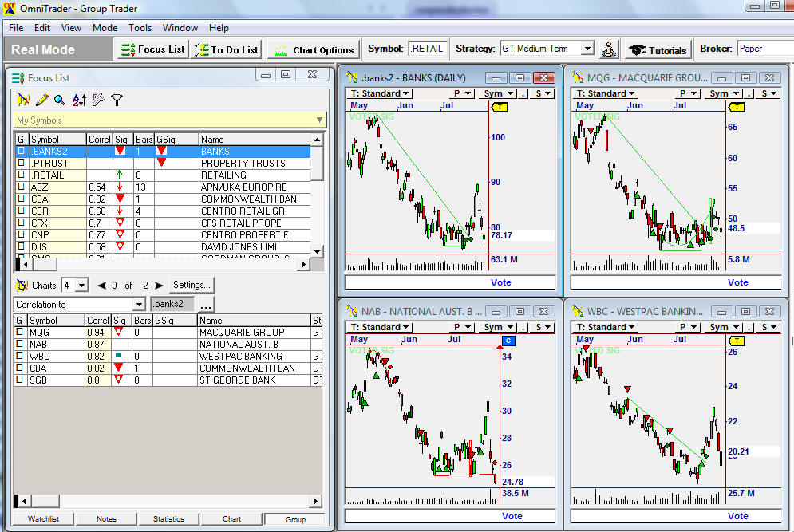Click the upper symbol list's vertical scrollbar down arrow
The width and height of the screenshot is (794, 532).
tap(317, 251)
